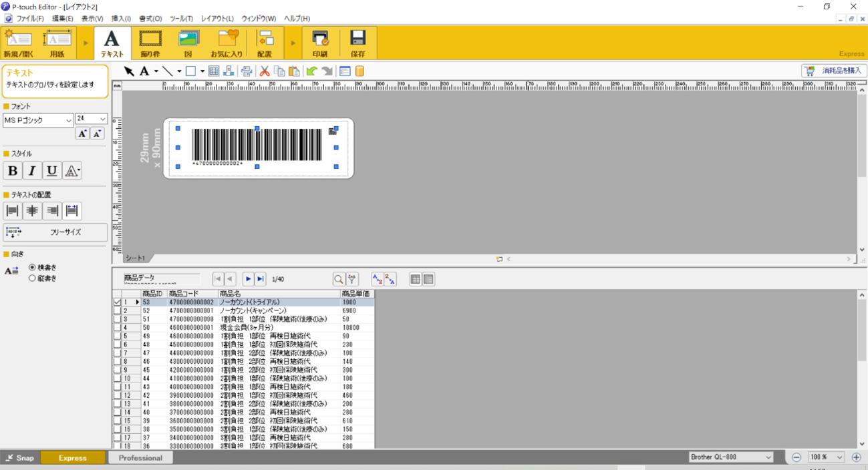The width and height of the screenshot is (868, 470).
Task: Click the zoom in plus button
Action: [x=856, y=457]
